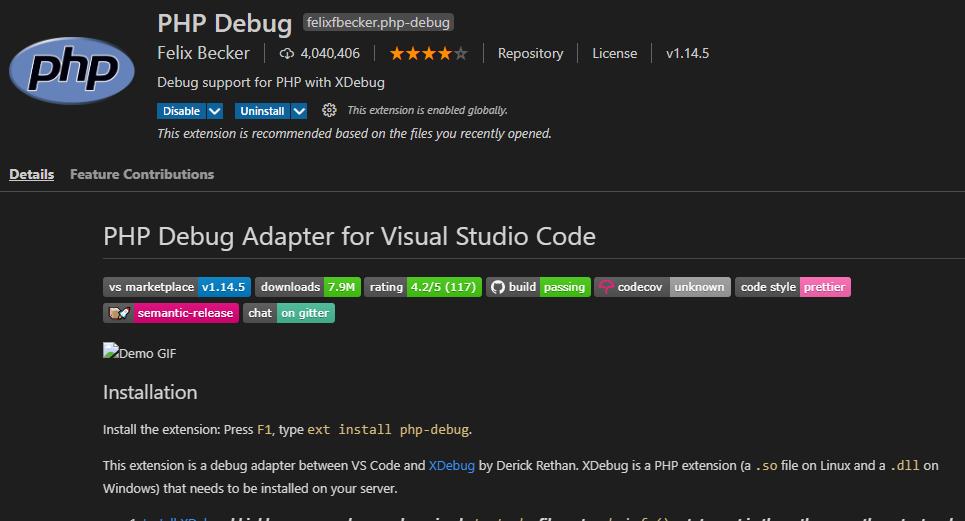Click the semantic-release badge
Image resolution: width=965 pixels, height=521 pixels.
[x=171, y=313]
